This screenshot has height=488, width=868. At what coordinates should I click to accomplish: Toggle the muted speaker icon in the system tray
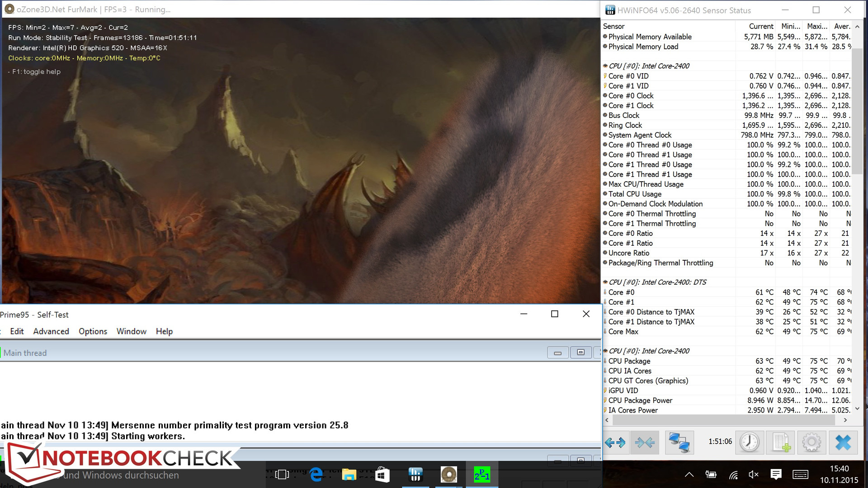753,474
